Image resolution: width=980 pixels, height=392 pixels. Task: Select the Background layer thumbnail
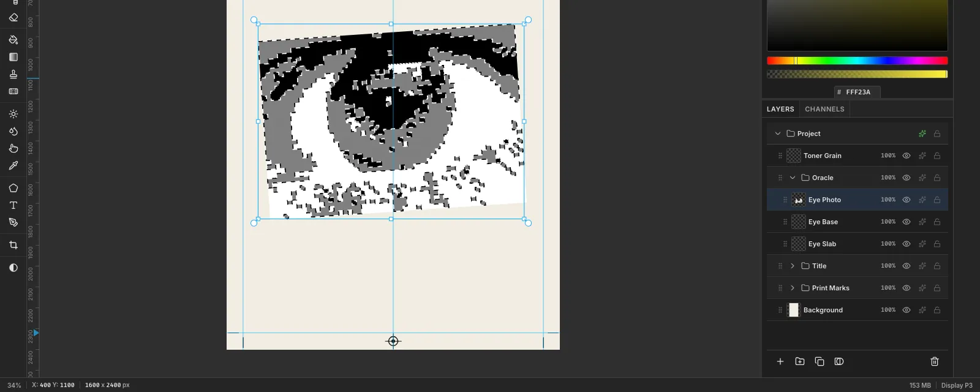(x=794, y=310)
